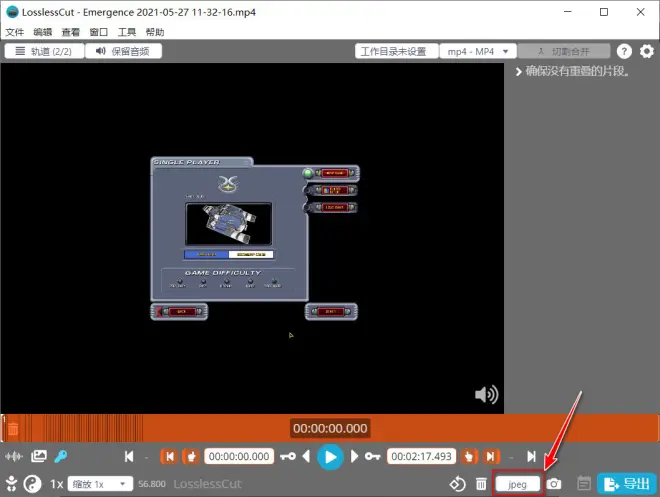
Task: Open the 帮助 menu
Action: click(x=154, y=32)
